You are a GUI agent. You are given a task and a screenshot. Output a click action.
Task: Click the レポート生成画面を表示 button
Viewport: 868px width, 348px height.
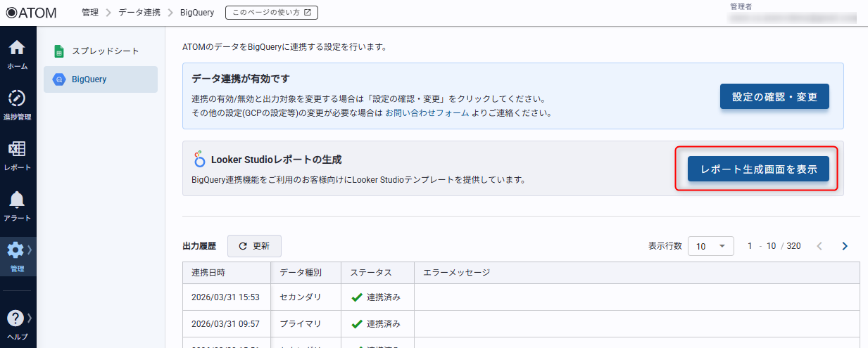(759, 169)
